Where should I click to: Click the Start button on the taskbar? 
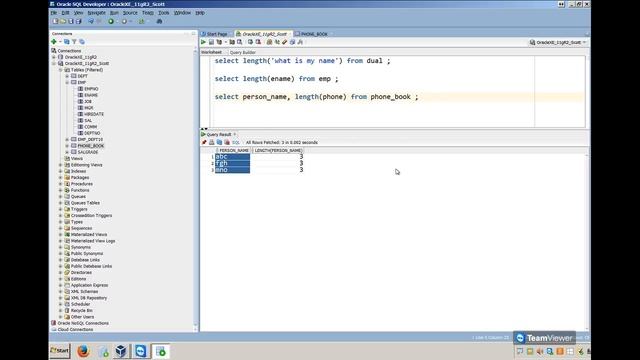pyautogui.click(x=60, y=351)
